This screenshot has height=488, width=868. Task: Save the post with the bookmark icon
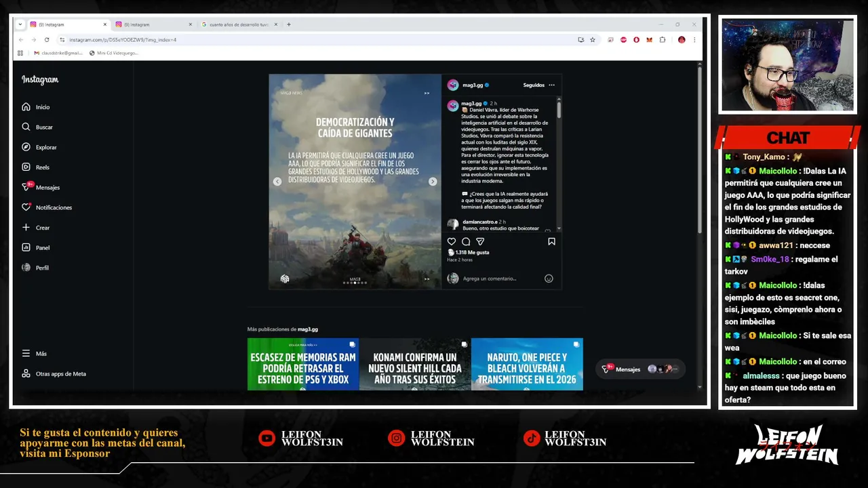pos(551,241)
